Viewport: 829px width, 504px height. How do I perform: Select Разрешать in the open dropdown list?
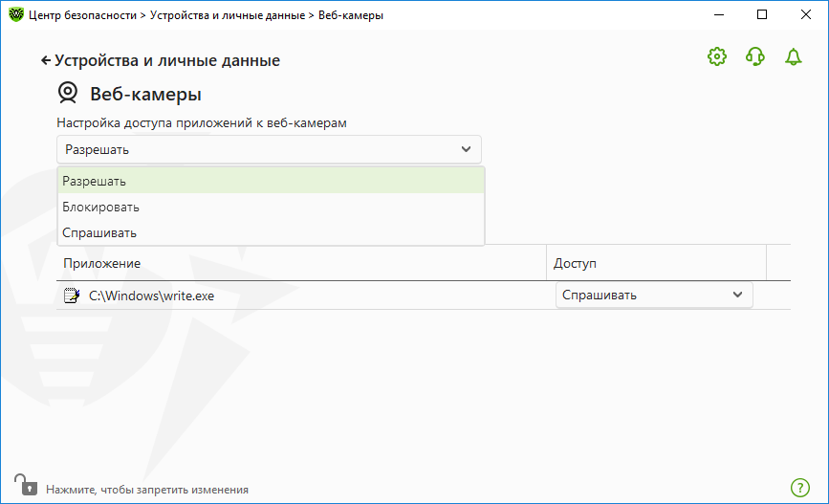(271, 181)
